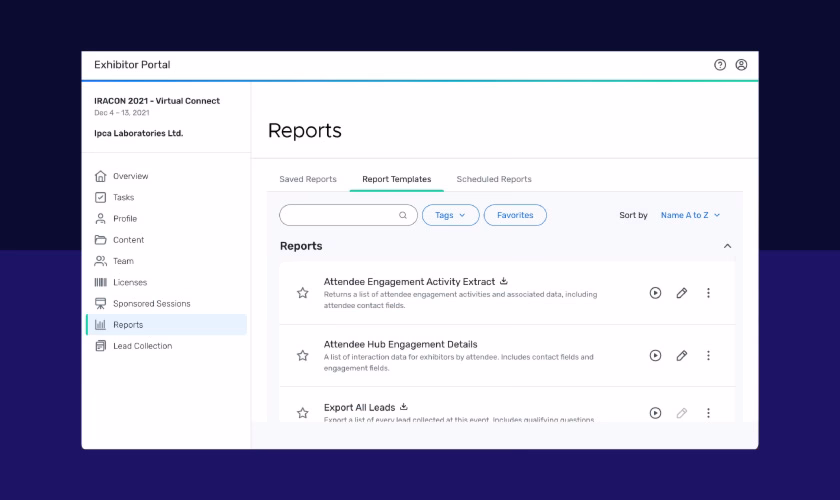Image resolution: width=840 pixels, height=500 pixels.
Task: Click the Reports bar chart icon
Action: 100,325
